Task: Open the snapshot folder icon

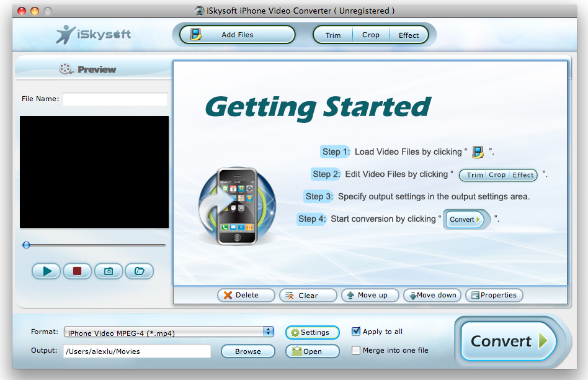Action: (139, 271)
